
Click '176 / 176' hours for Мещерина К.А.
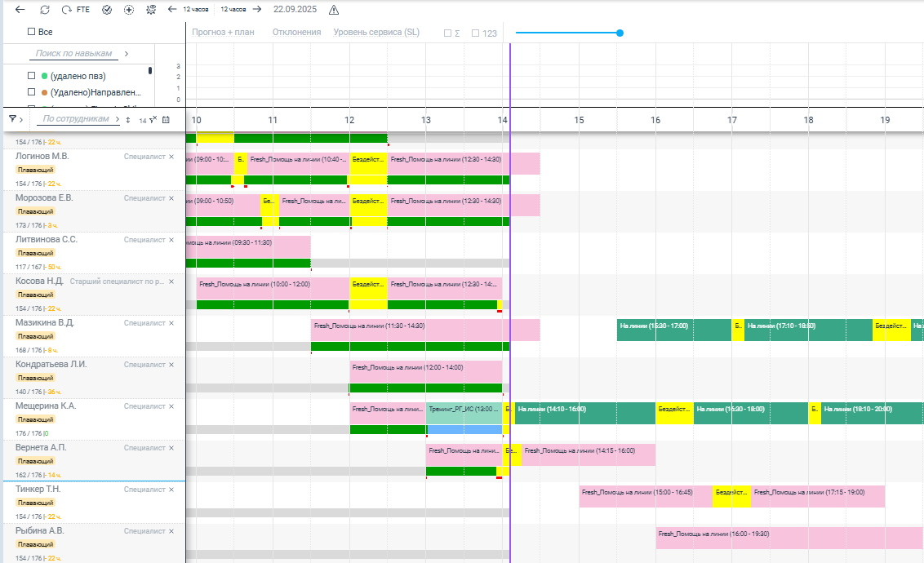coord(29,433)
